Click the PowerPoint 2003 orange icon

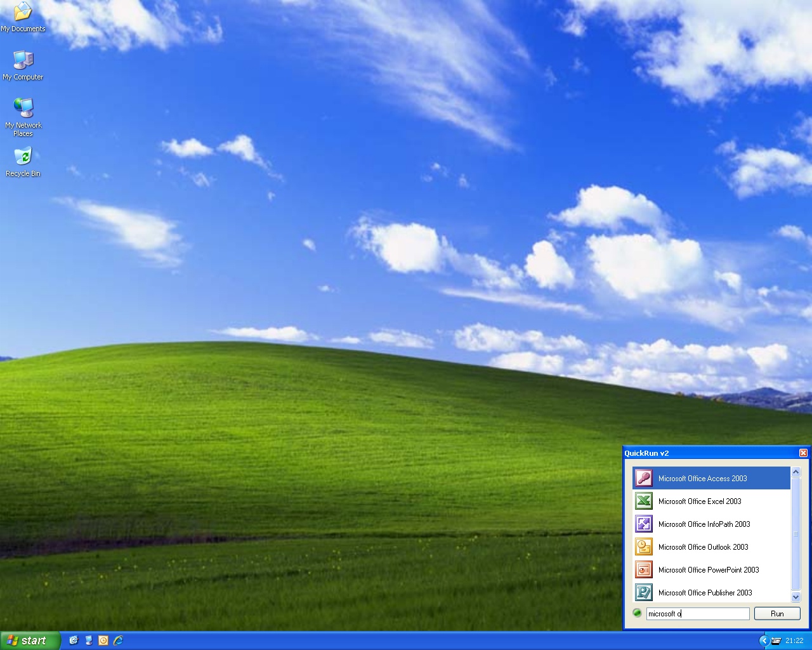coord(643,569)
